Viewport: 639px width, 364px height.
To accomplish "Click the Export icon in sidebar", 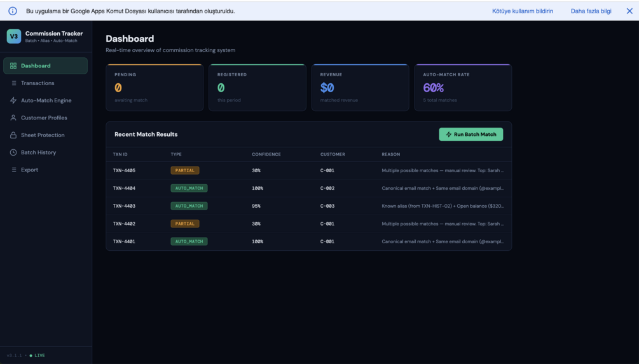I will [13, 170].
